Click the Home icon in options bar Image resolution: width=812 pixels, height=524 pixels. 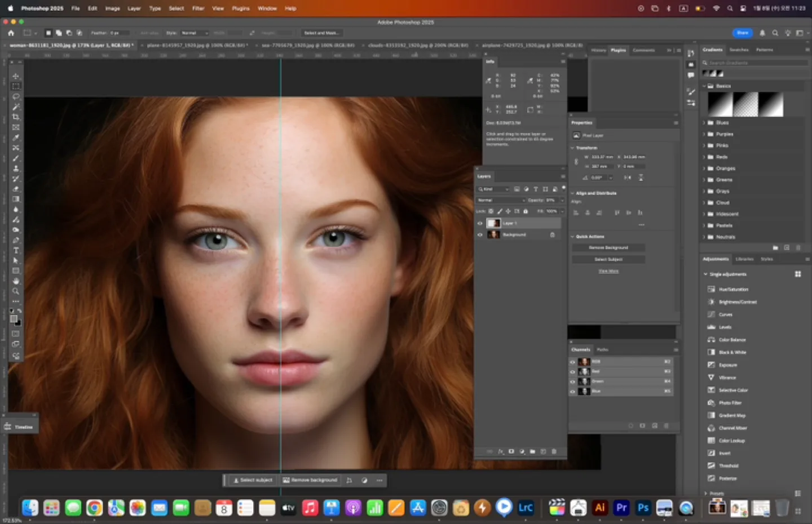[11, 33]
